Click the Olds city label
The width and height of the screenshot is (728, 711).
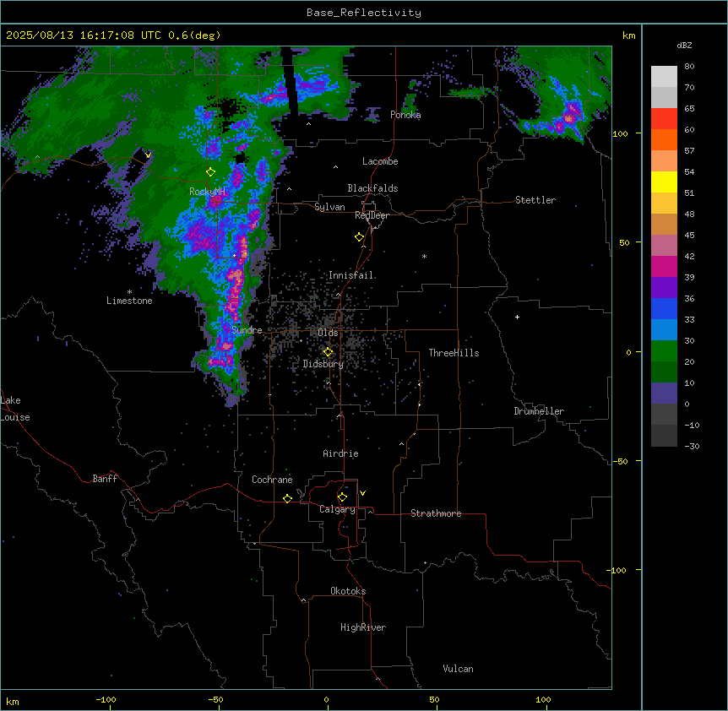(x=328, y=333)
